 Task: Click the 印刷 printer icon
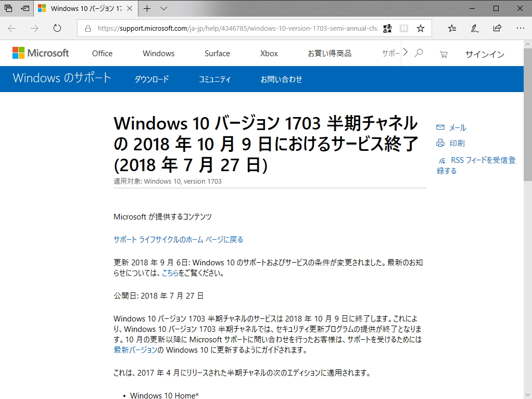(x=440, y=143)
